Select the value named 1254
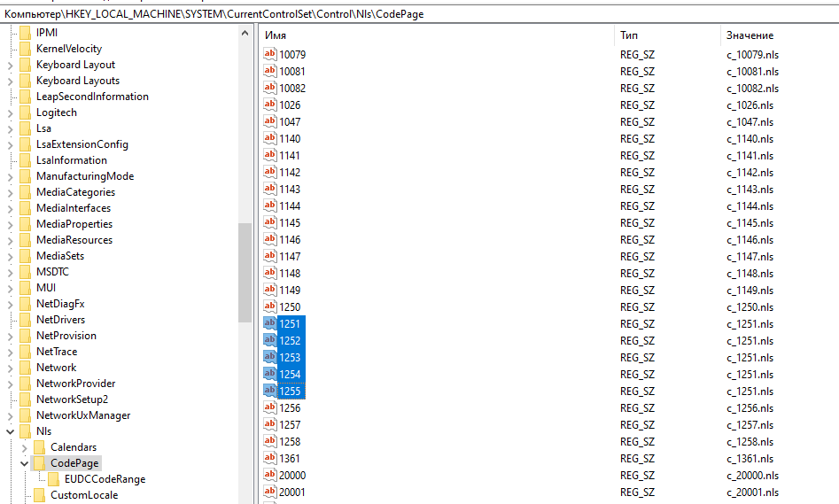The image size is (839, 504). 290,374
